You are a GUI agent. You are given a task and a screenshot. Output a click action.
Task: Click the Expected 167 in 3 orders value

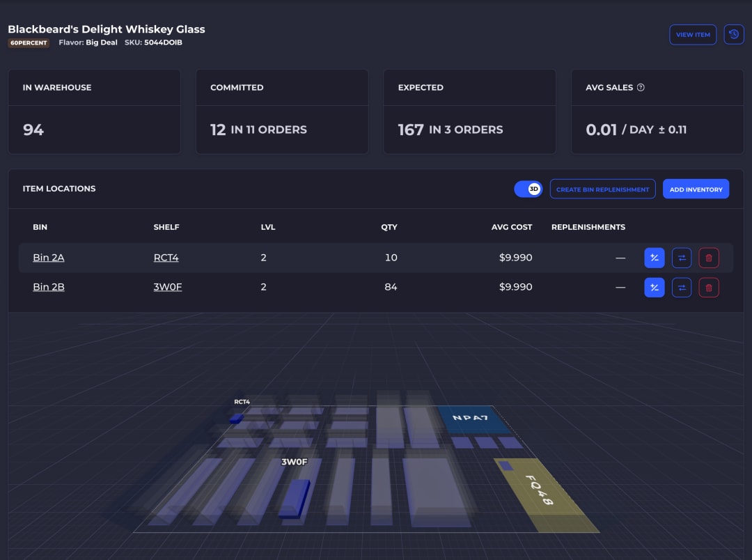pyautogui.click(x=451, y=130)
